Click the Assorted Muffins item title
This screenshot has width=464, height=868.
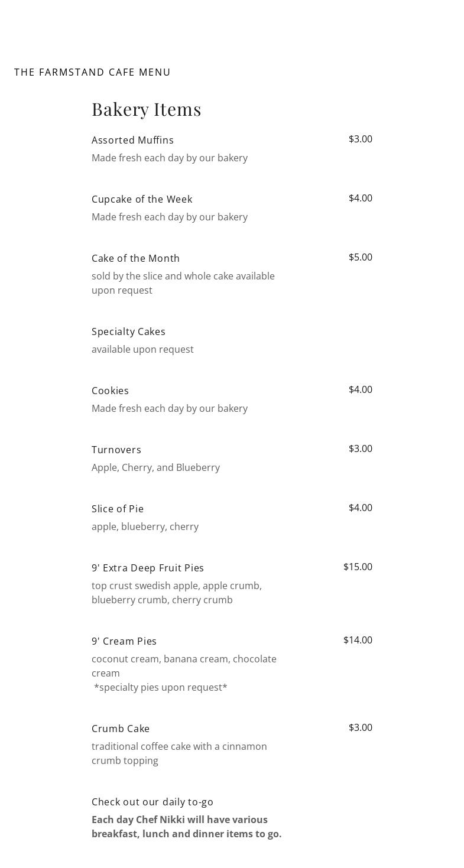click(132, 140)
